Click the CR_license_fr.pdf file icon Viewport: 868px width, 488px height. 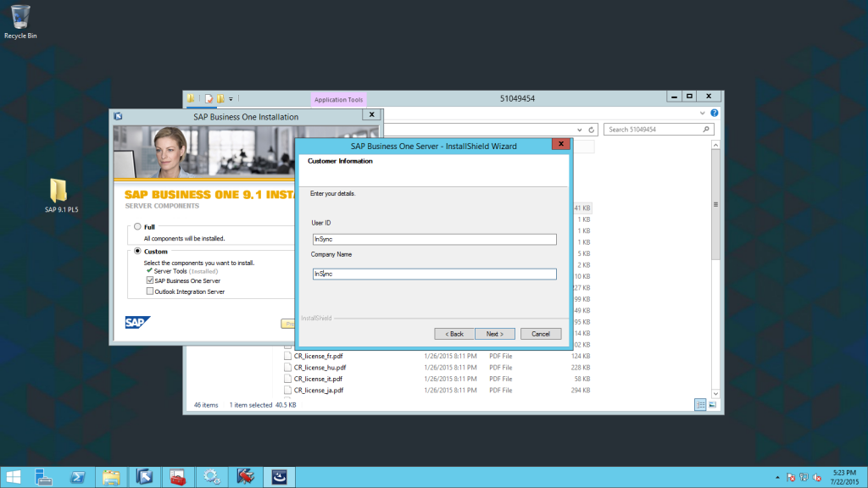click(287, 356)
